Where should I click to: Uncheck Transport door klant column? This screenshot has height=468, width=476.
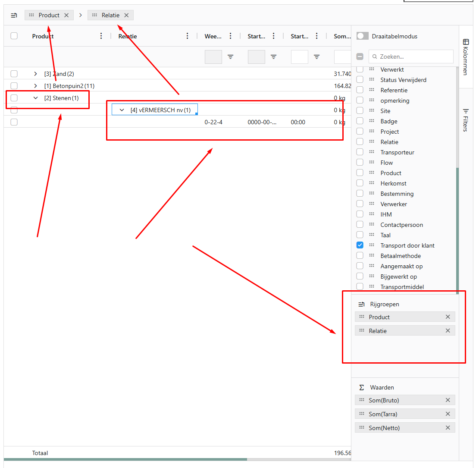coord(360,245)
